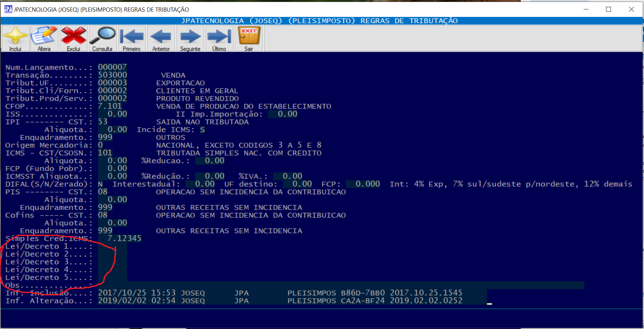Click the 'PRODUTO REVENDIDO' description text
The image size is (644, 329).
(197, 99)
